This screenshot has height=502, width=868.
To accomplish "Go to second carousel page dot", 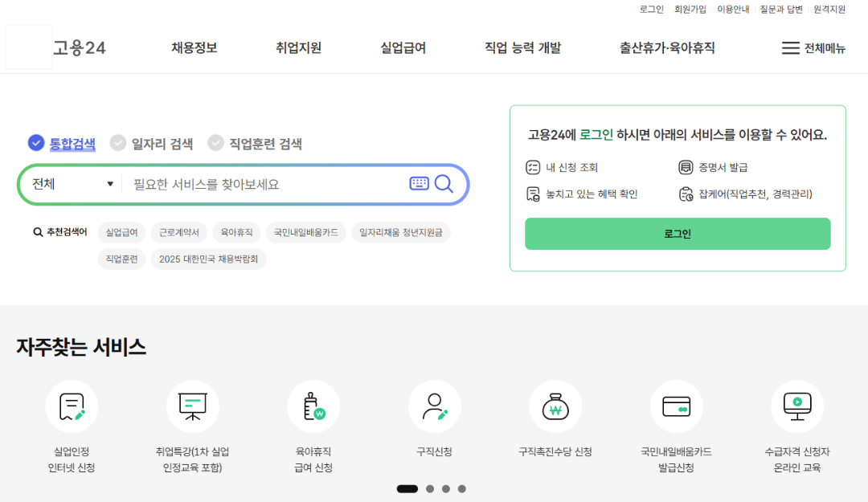I will click(430, 488).
